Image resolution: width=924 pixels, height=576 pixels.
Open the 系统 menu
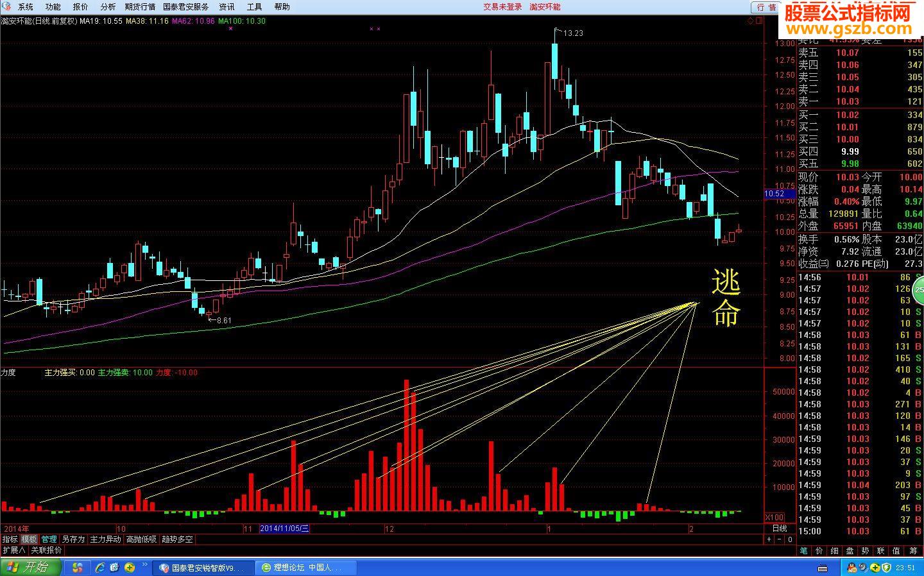tap(26, 6)
